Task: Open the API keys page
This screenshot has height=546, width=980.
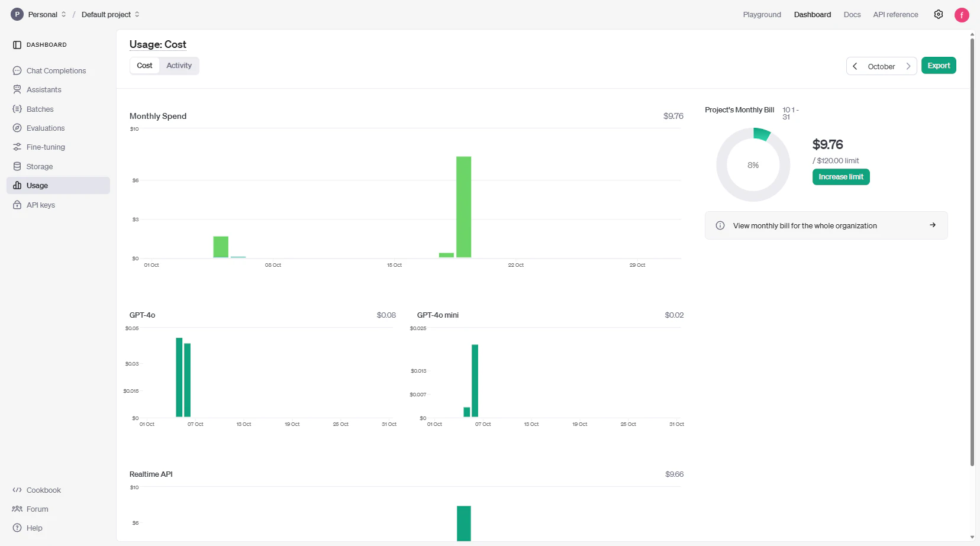Action: pyautogui.click(x=58, y=205)
